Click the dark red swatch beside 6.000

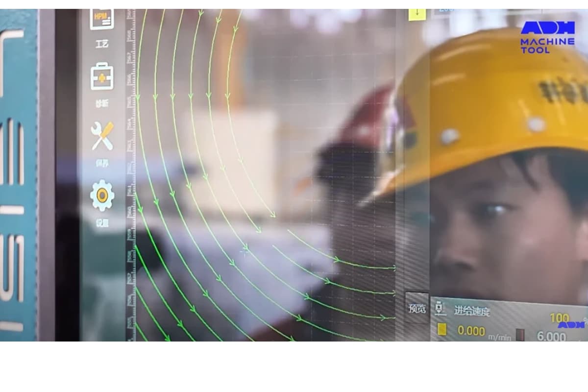point(520,334)
